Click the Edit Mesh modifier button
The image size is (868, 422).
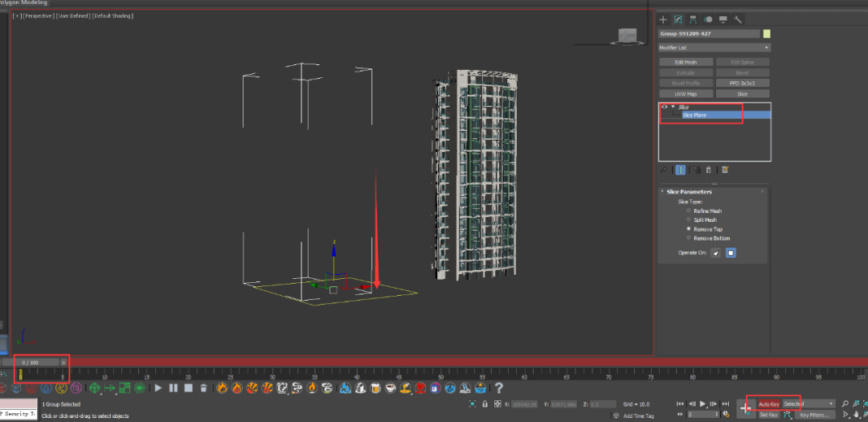tap(686, 62)
